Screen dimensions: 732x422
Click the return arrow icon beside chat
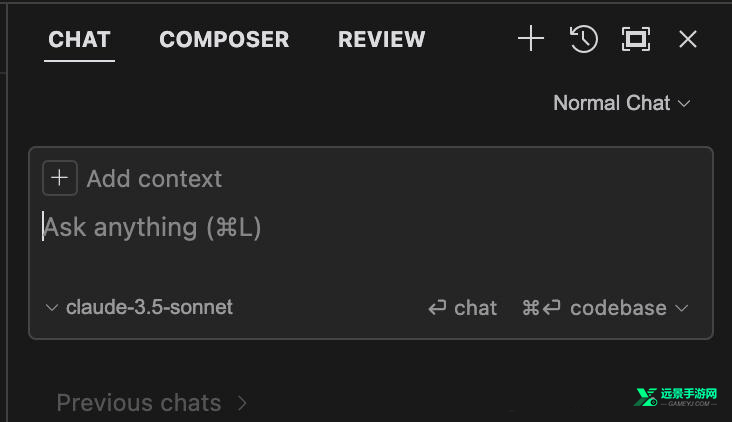(437, 308)
